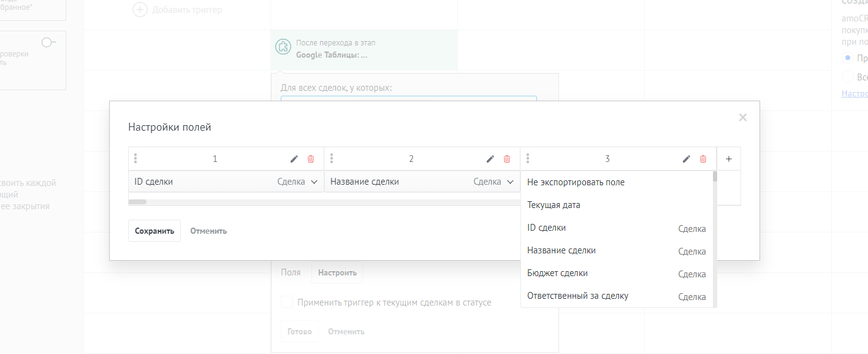The height and width of the screenshot is (354, 868).
Task: Select the first radio option in the right panel
Action: [848, 58]
